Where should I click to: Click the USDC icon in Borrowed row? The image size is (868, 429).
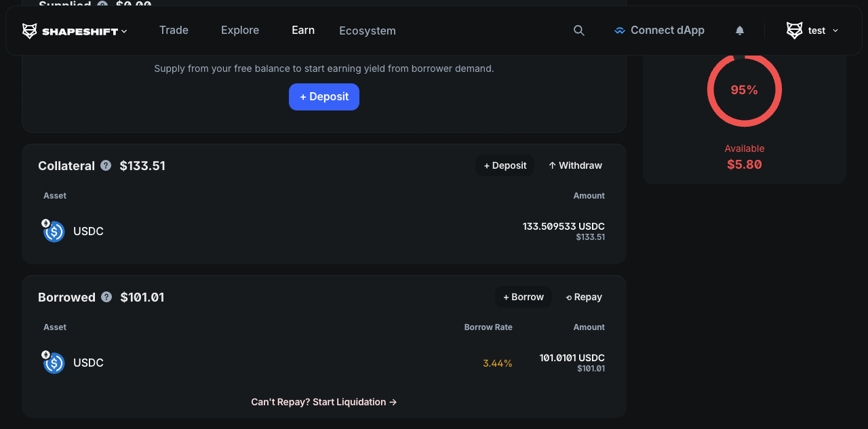(54, 363)
